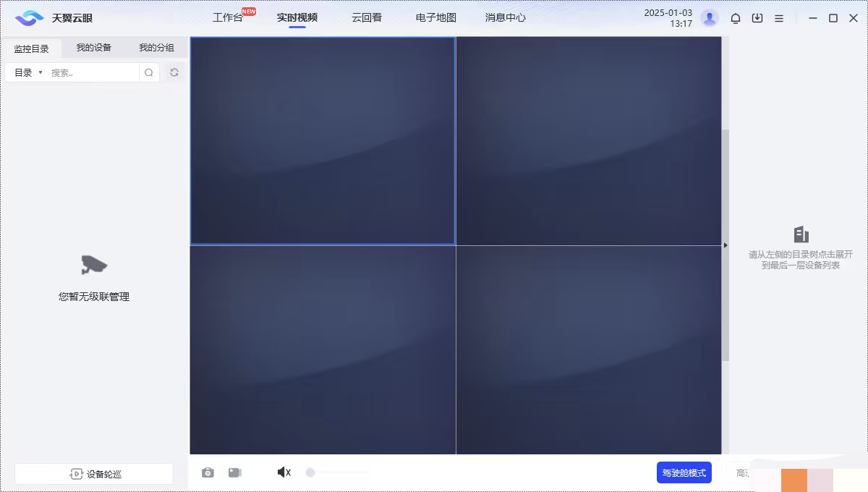Start 设备轮巡 device patrol
The height and width of the screenshot is (492, 868).
click(x=93, y=473)
